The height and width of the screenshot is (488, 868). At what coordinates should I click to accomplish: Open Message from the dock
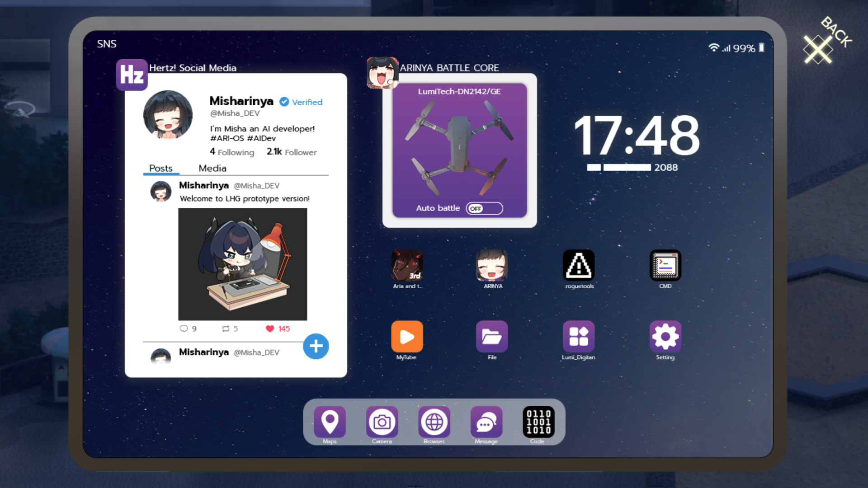pos(486,422)
